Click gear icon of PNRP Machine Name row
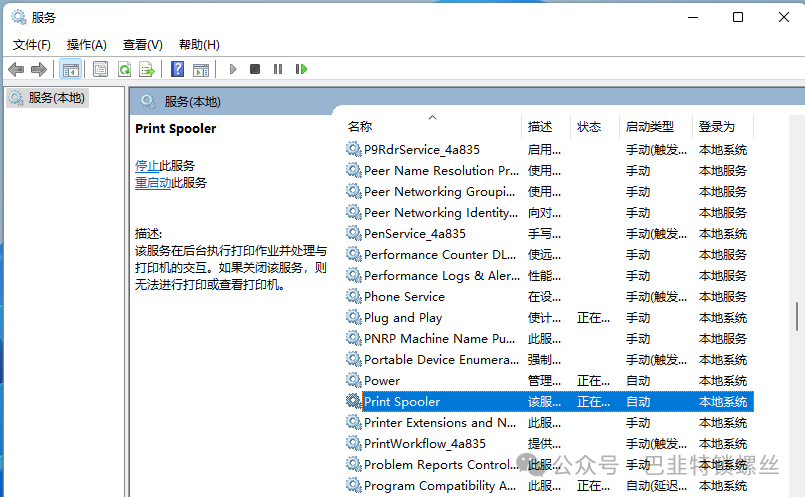This screenshot has height=497, width=805. tap(353, 338)
